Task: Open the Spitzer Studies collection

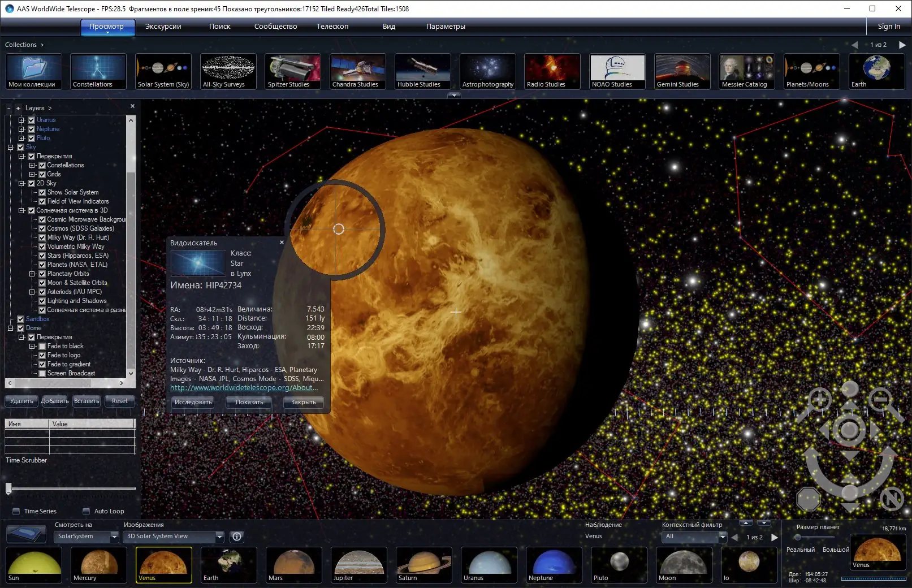Action: click(x=293, y=71)
